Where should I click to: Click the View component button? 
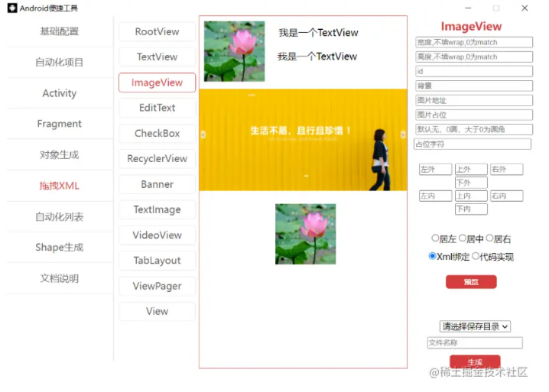coord(158,312)
